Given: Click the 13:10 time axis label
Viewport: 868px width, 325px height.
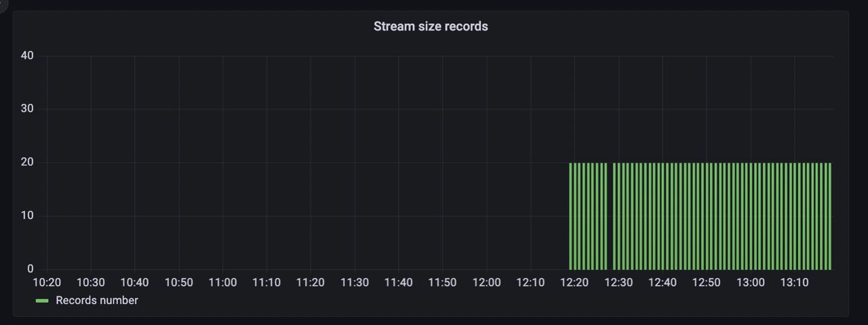Looking at the screenshot, I should coord(794,283).
